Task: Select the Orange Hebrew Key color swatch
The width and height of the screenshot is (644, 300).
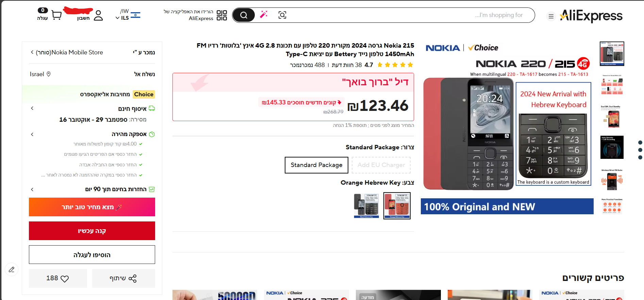Action: [397, 206]
